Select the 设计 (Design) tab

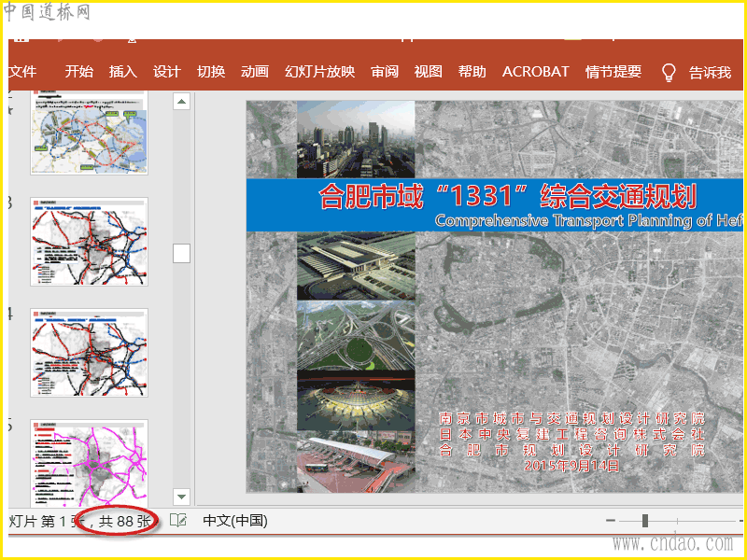point(166,72)
